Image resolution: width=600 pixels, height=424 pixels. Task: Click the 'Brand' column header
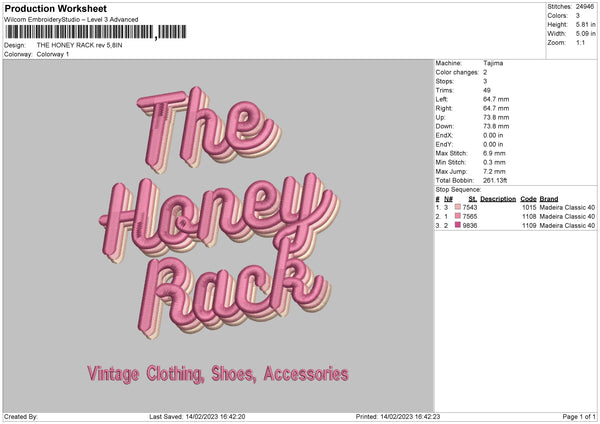[549, 199]
